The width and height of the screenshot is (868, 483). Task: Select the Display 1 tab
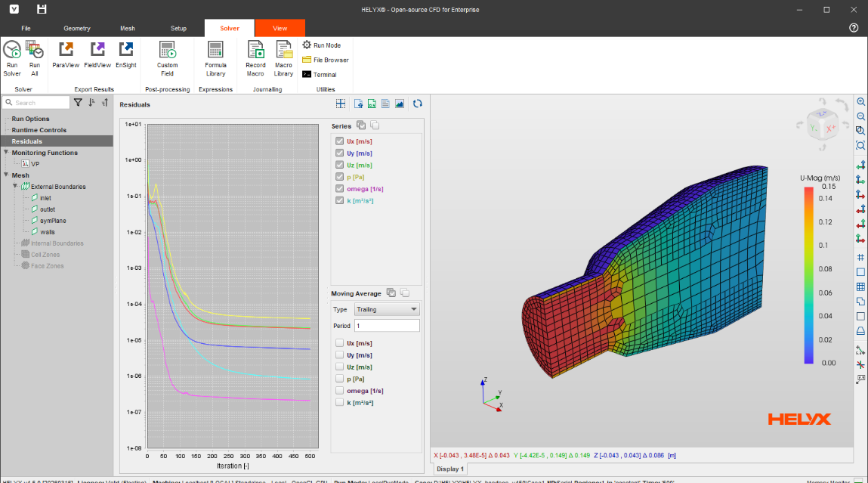450,469
